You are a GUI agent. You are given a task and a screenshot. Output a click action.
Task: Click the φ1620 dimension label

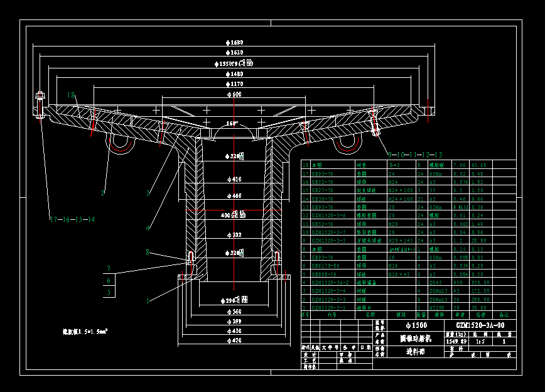point(235,53)
